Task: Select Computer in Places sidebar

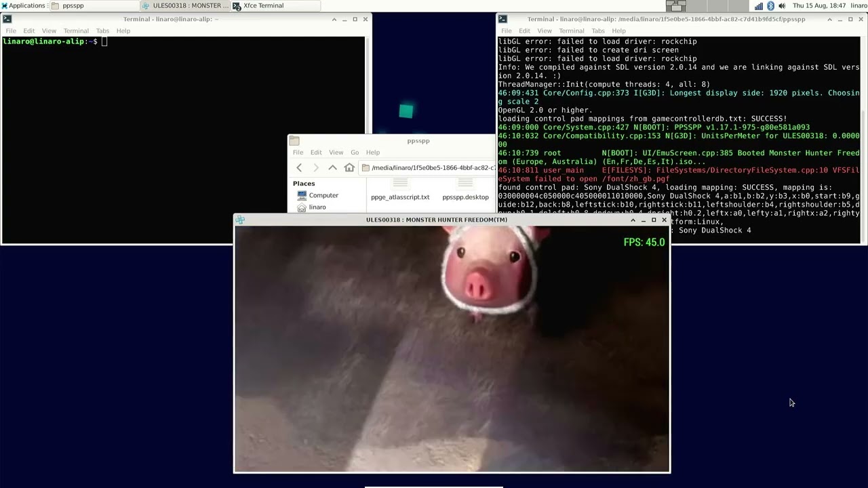Action: point(318,195)
